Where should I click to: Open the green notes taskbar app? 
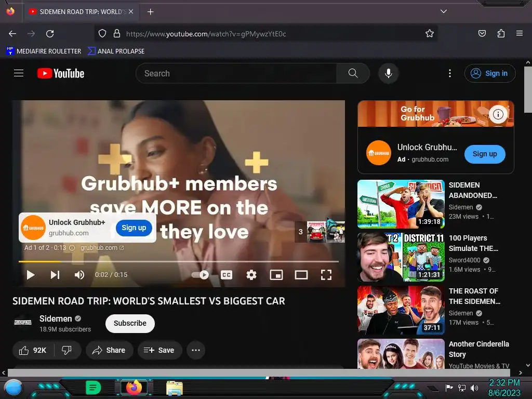point(94,388)
